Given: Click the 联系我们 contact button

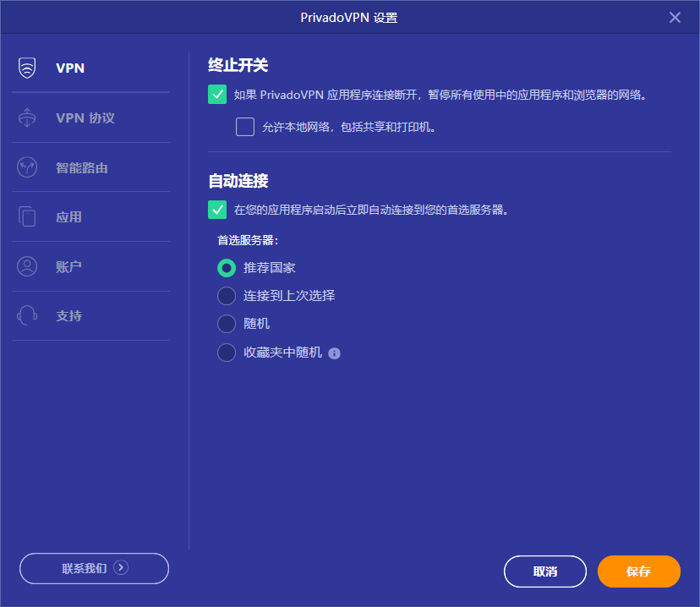Looking at the screenshot, I should 94,569.
